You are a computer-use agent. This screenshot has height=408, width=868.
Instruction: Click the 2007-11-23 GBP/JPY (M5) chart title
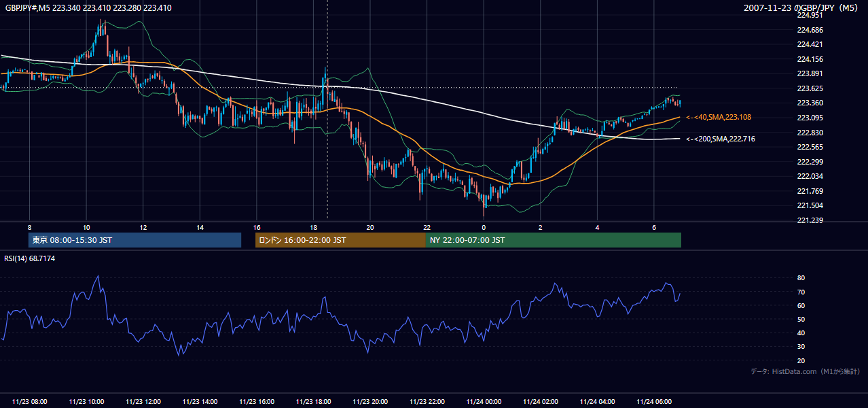(x=802, y=7)
